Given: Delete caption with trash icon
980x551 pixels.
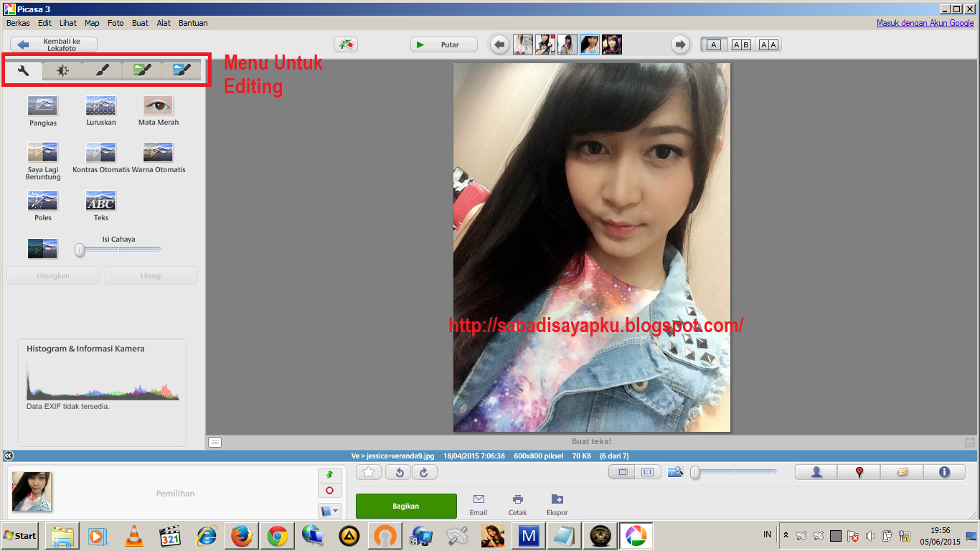Looking at the screenshot, I should coord(970,443).
